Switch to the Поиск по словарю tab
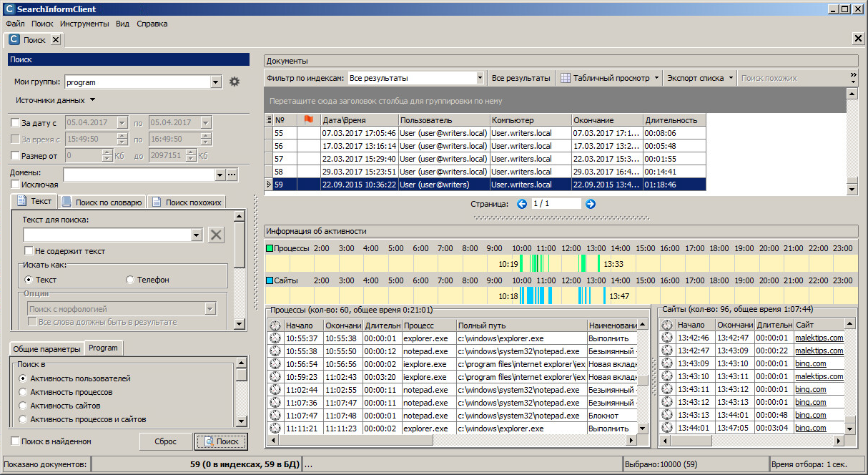This screenshot has height=475, width=868. 103,202
